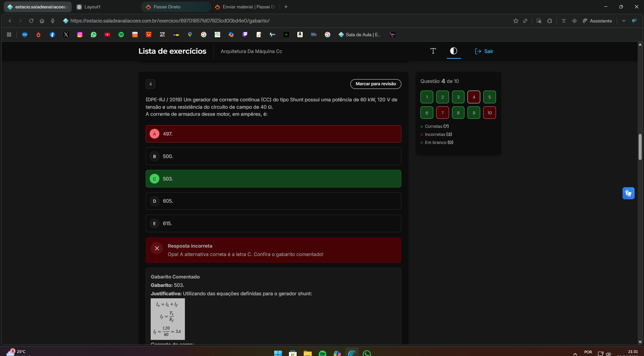This screenshot has width=644, height=356.
Task: Click the text size T icon
Action: tap(433, 51)
